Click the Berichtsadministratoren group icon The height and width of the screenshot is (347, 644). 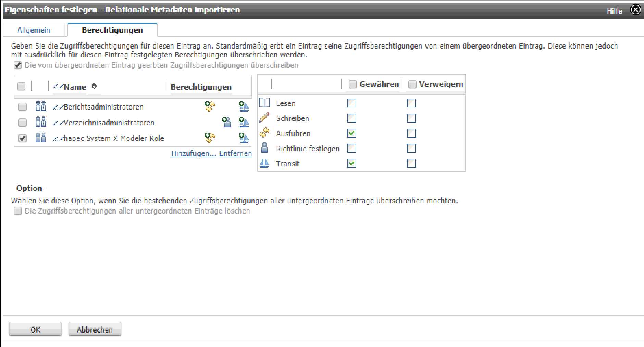(41, 106)
